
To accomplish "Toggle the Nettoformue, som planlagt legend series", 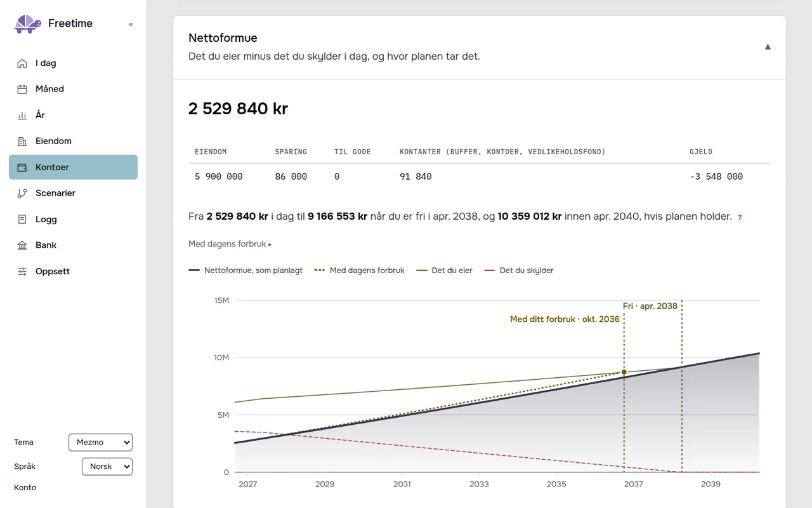I will 246,271.
